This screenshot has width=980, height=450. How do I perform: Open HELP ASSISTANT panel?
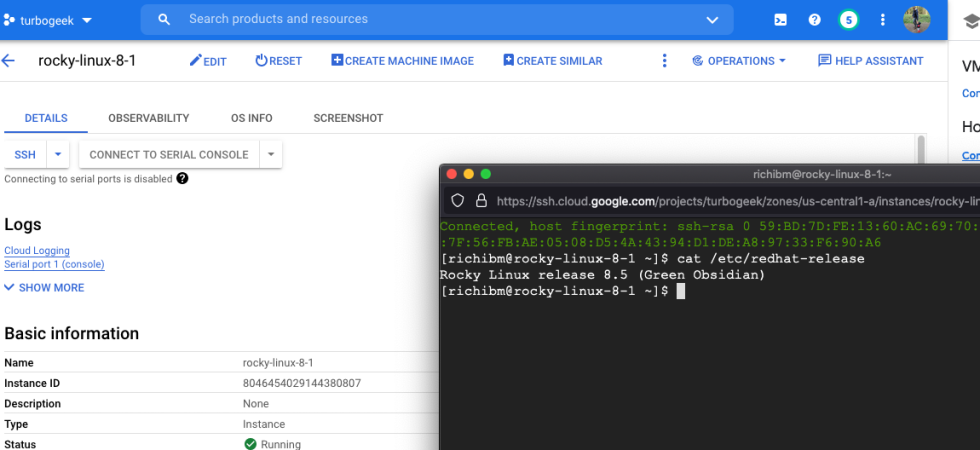pyautogui.click(x=871, y=61)
